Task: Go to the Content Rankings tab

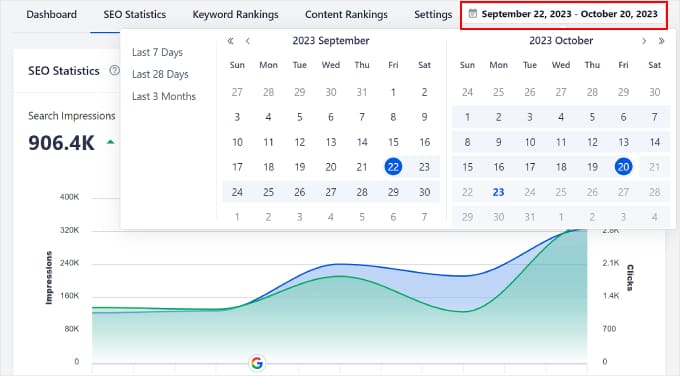Action: coord(346,14)
